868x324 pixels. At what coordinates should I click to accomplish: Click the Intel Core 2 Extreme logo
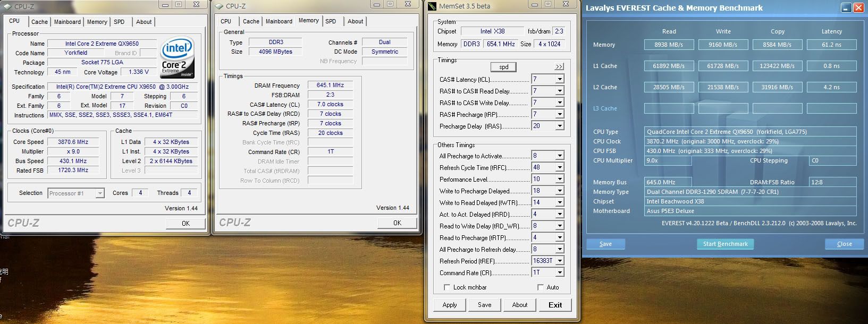pos(178,58)
